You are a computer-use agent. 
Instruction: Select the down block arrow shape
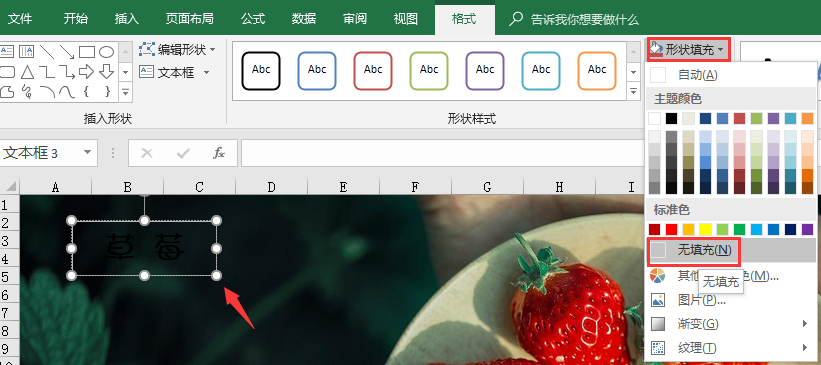(x=106, y=72)
